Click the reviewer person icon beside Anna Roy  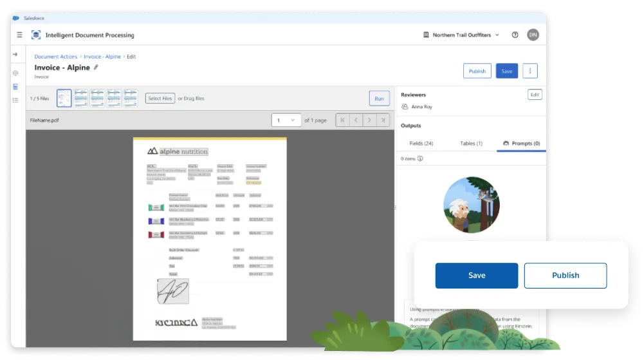[x=405, y=107]
